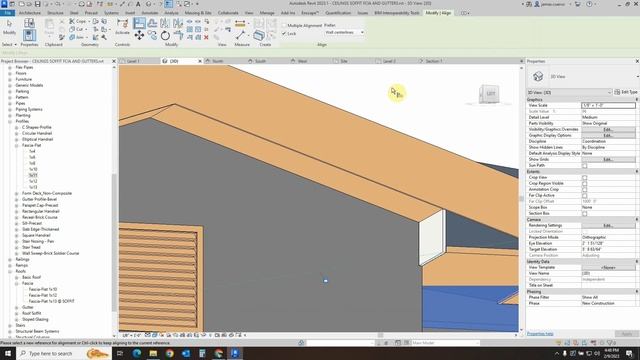The width and height of the screenshot is (640, 360).
Task: Click the Delete red X icon
Action: pos(206,37)
